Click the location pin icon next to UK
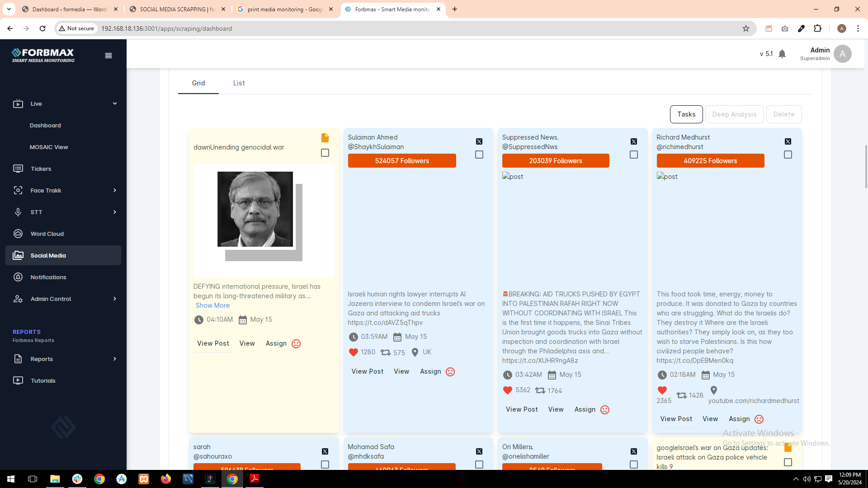 pos(415,352)
